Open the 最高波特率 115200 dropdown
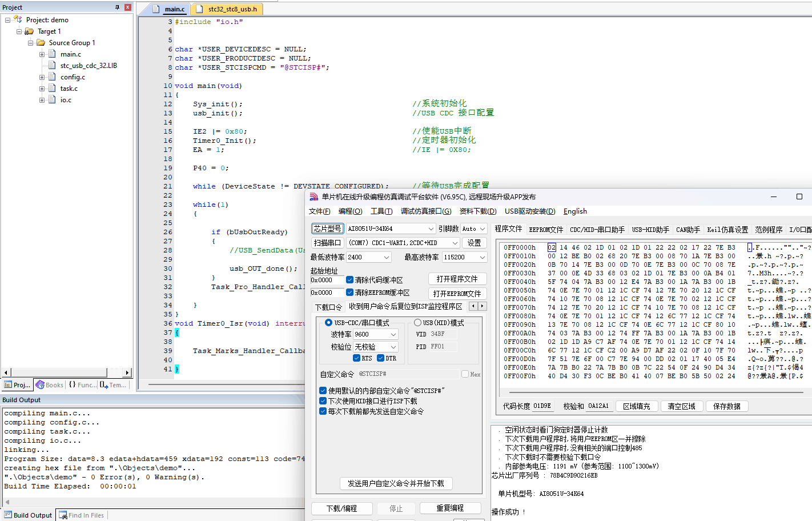 [x=483, y=258]
